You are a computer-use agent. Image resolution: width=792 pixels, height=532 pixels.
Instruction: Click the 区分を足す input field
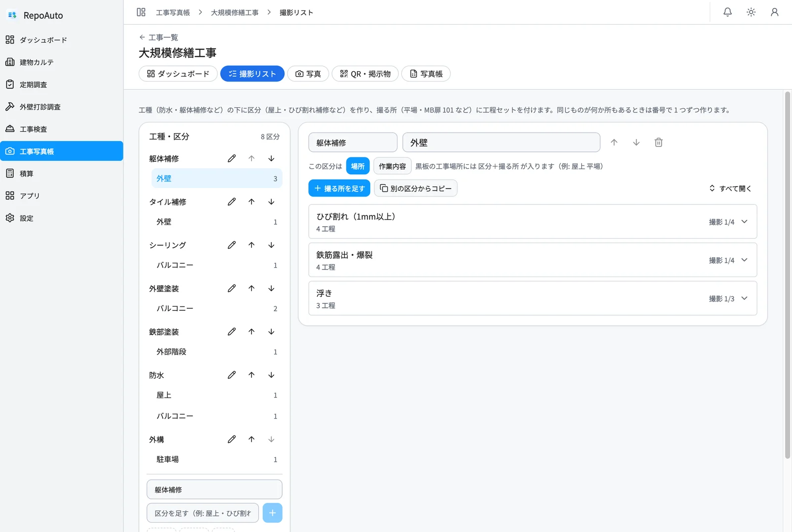pyautogui.click(x=202, y=513)
